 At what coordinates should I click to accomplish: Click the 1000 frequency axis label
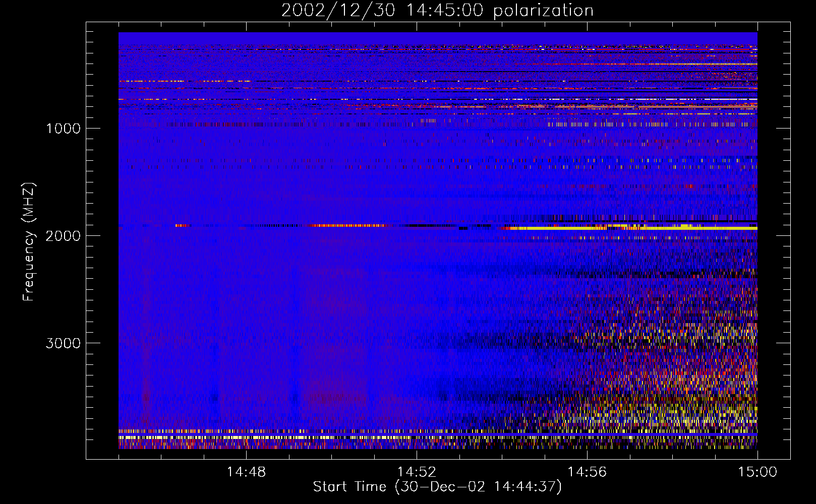tap(63, 129)
